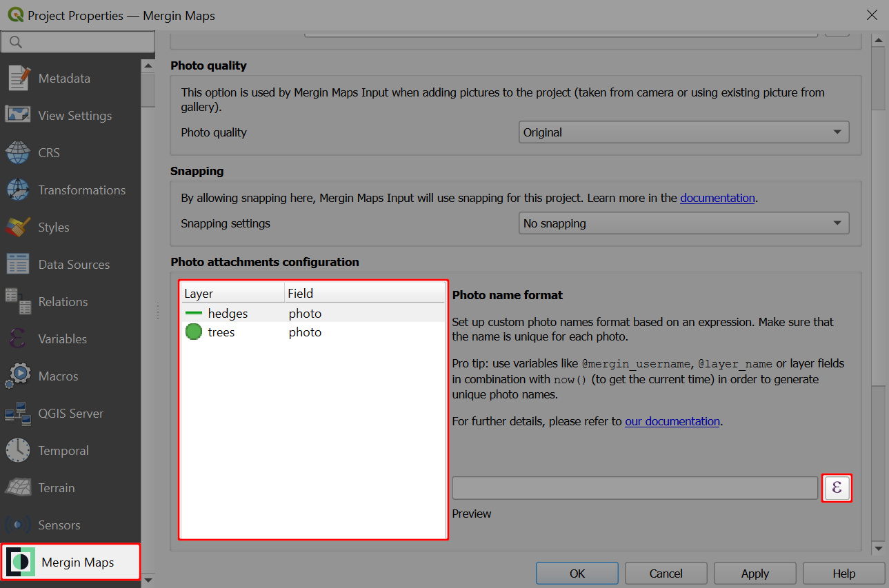Open the Temporal clock icon
The width and height of the screenshot is (889, 588).
(x=18, y=450)
